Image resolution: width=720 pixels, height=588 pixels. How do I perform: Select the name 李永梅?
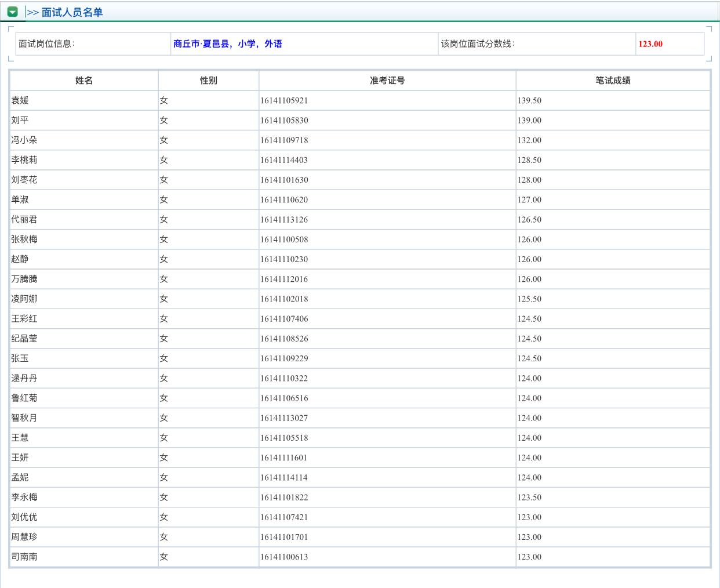pyautogui.click(x=24, y=498)
